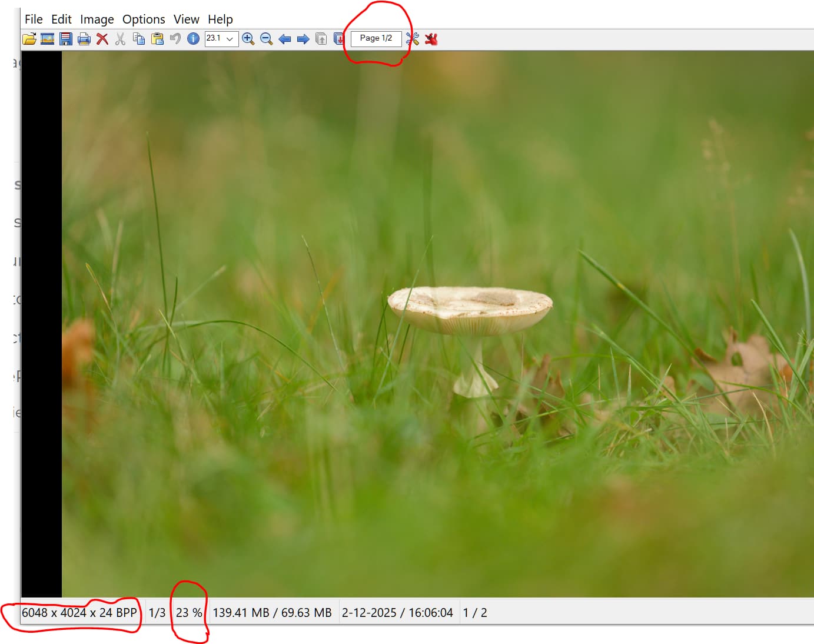Go to the previous file with the left arrow
The image size is (814, 644).
pos(285,39)
